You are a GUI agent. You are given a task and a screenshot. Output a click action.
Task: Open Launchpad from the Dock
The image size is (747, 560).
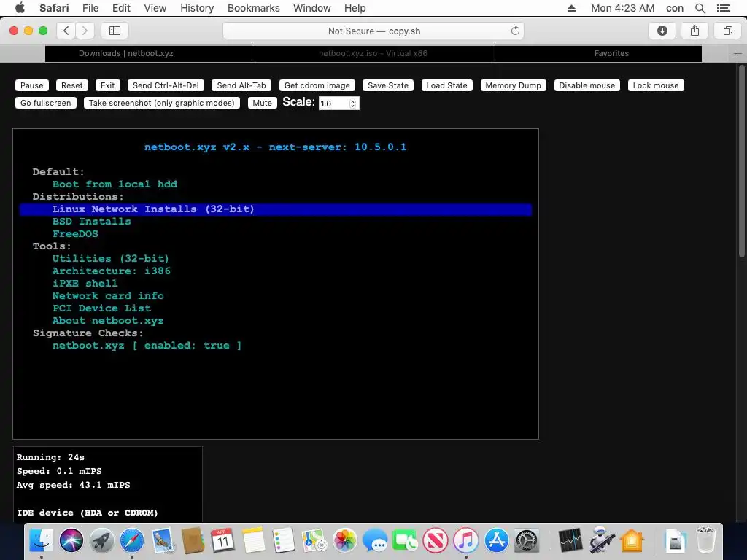pos(101,541)
